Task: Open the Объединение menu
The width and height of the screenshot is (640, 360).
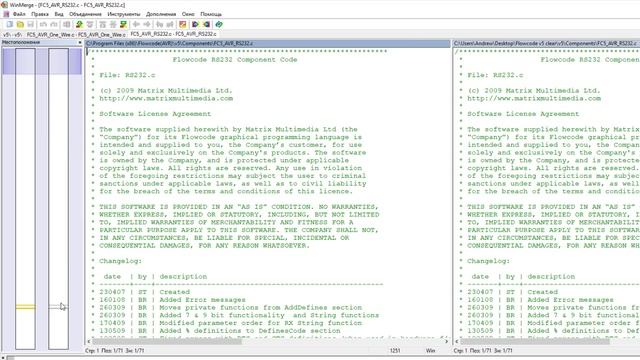Action: [x=85, y=14]
